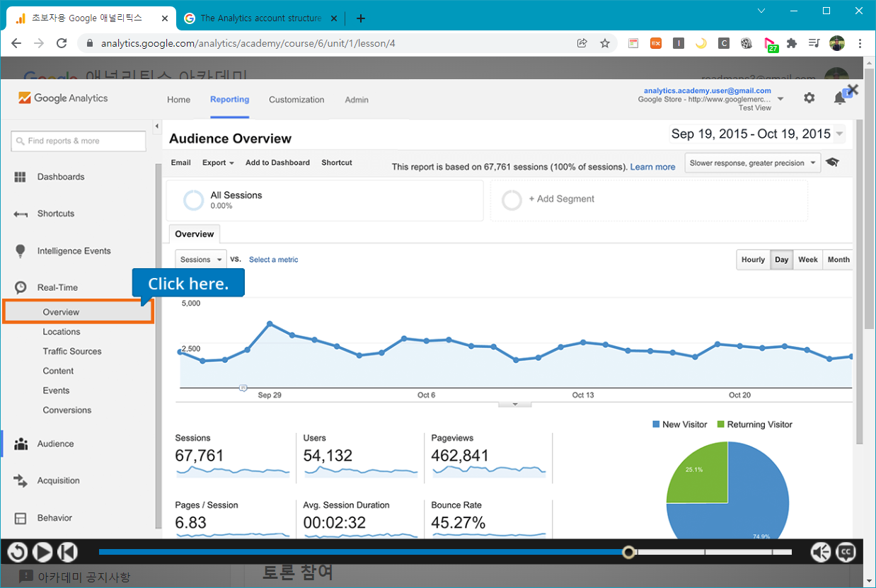Click the browser profile avatar
The width and height of the screenshot is (876, 588).
[837, 43]
